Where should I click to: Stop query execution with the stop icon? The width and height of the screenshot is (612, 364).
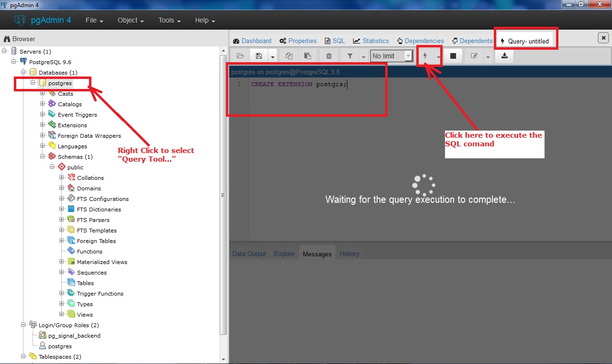click(x=453, y=55)
